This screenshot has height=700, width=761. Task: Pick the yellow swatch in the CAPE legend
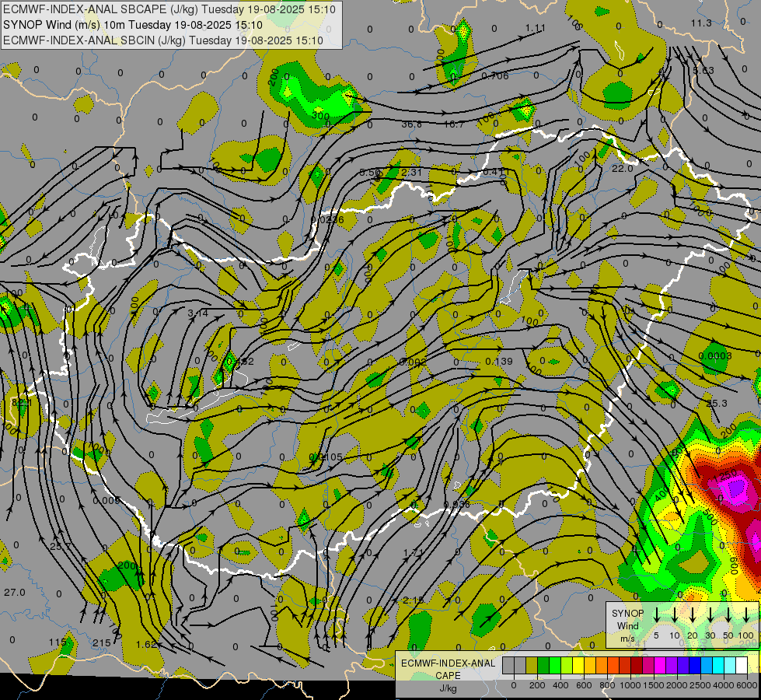[x=578, y=666]
